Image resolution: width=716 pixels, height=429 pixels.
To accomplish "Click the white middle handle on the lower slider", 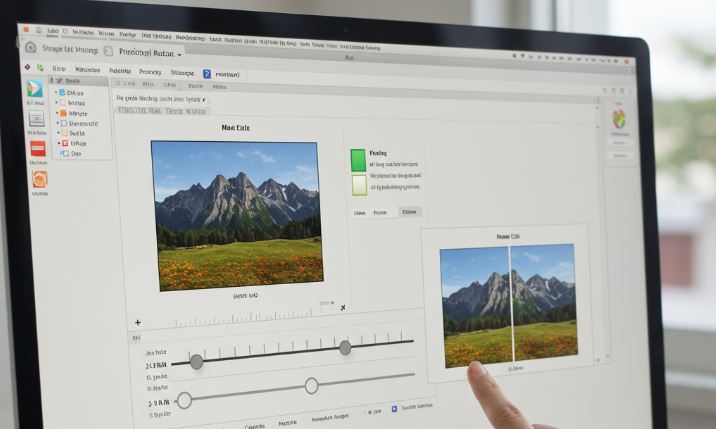I will pos(311,386).
